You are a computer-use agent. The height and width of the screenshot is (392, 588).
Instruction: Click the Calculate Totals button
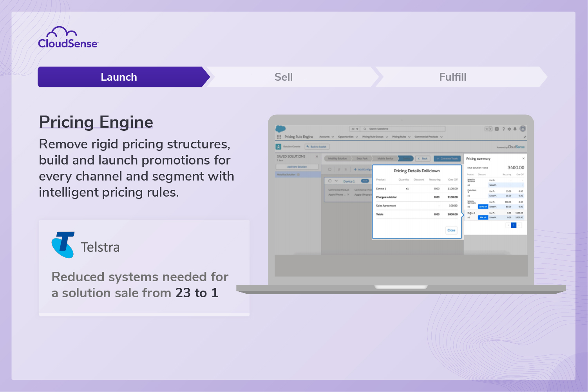(447, 159)
